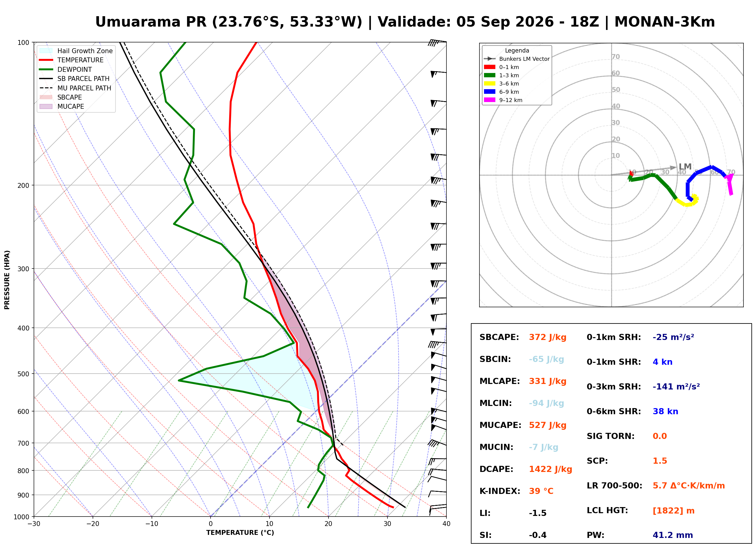Click the PW 41.2 mm value
This screenshot has height=559, width=756.
tap(673, 535)
